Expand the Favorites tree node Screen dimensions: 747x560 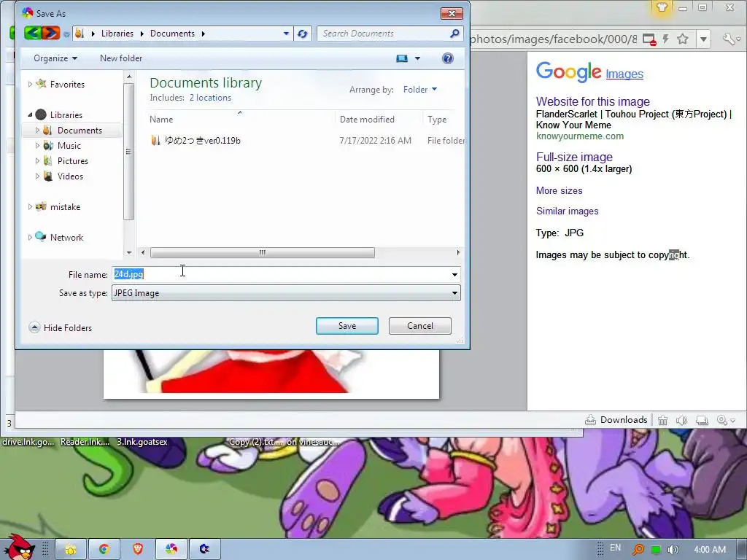coord(30,85)
